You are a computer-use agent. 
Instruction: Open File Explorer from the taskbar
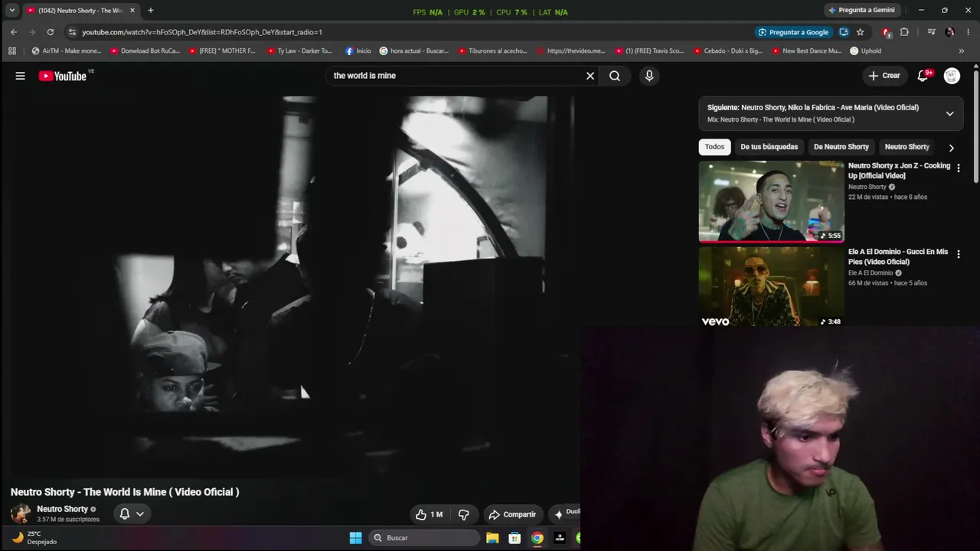pos(492,538)
